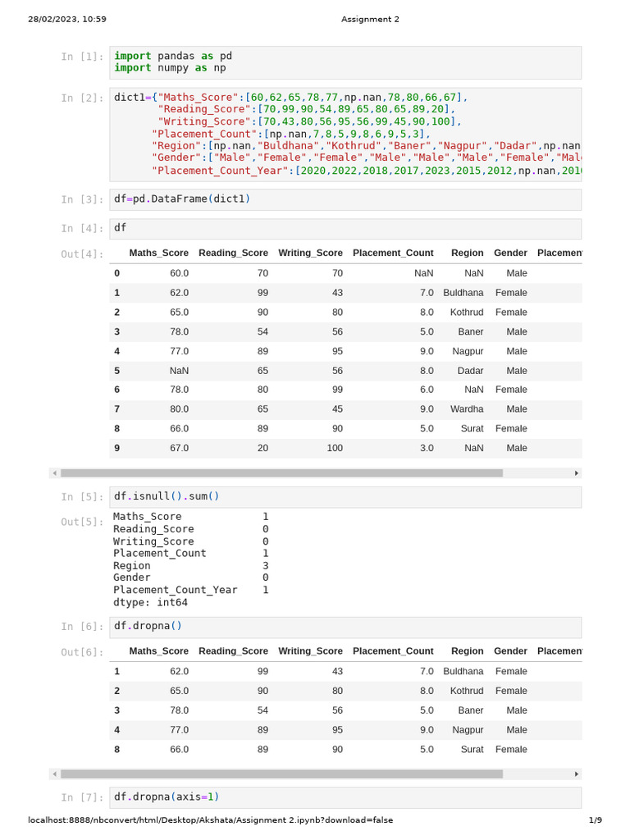Click the df.dropna(axis=1) code cell
Image resolution: width=630 pixels, height=840 pixels.
pos(345,797)
